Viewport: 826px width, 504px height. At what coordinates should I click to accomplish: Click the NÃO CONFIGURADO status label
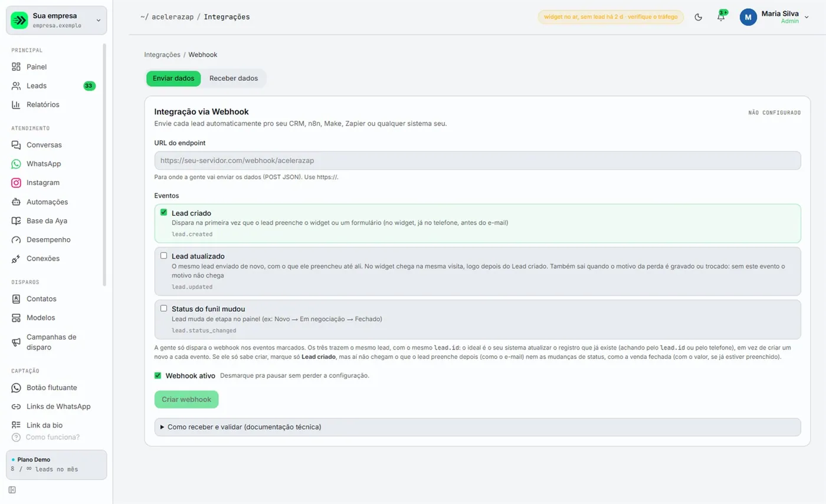[775, 113]
